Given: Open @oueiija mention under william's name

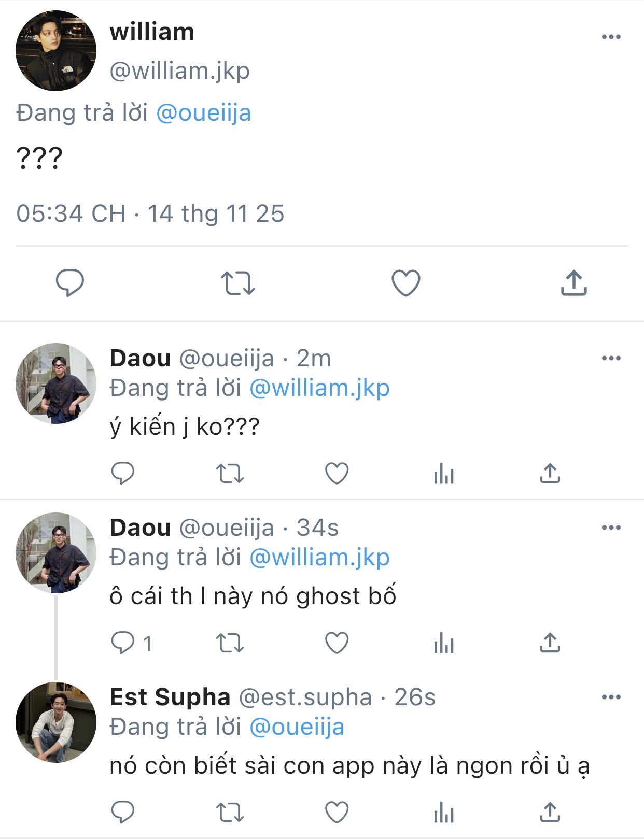Looking at the screenshot, I should coord(203,113).
